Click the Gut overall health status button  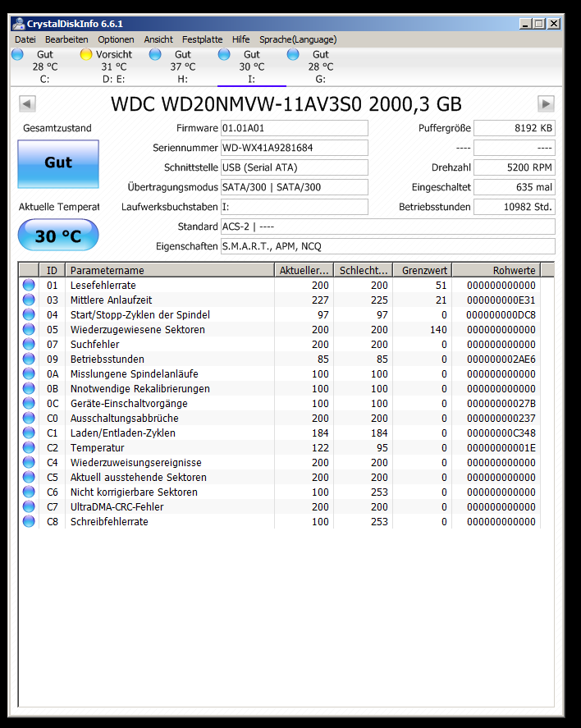click(x=58, y=164)
